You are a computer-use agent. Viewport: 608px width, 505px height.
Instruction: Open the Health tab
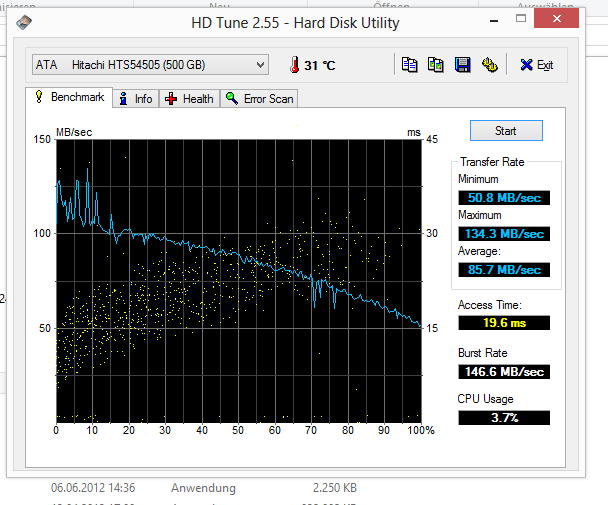(189, 99)
